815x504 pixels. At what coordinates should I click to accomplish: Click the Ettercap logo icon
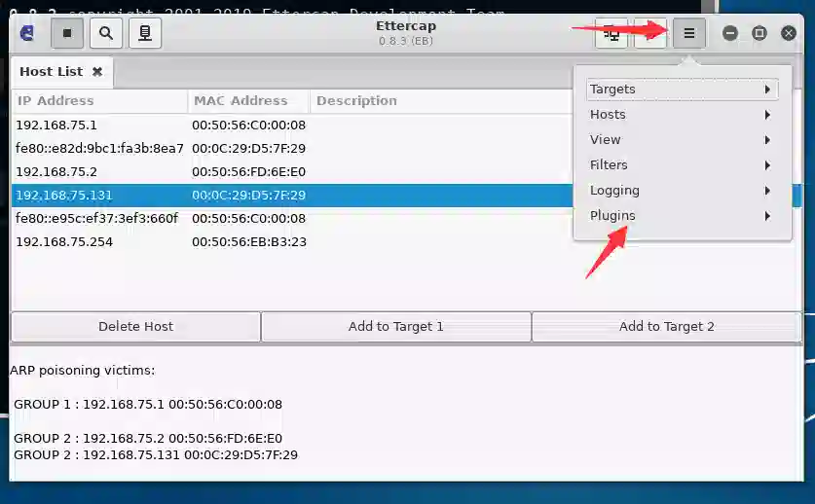pos(27,33)
